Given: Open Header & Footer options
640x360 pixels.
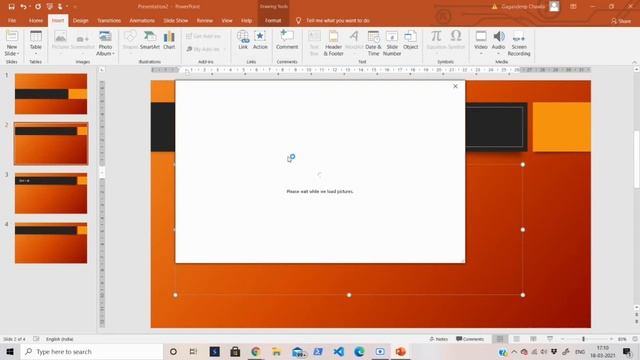Looking at the screenshot, I should tap(333, 43).
